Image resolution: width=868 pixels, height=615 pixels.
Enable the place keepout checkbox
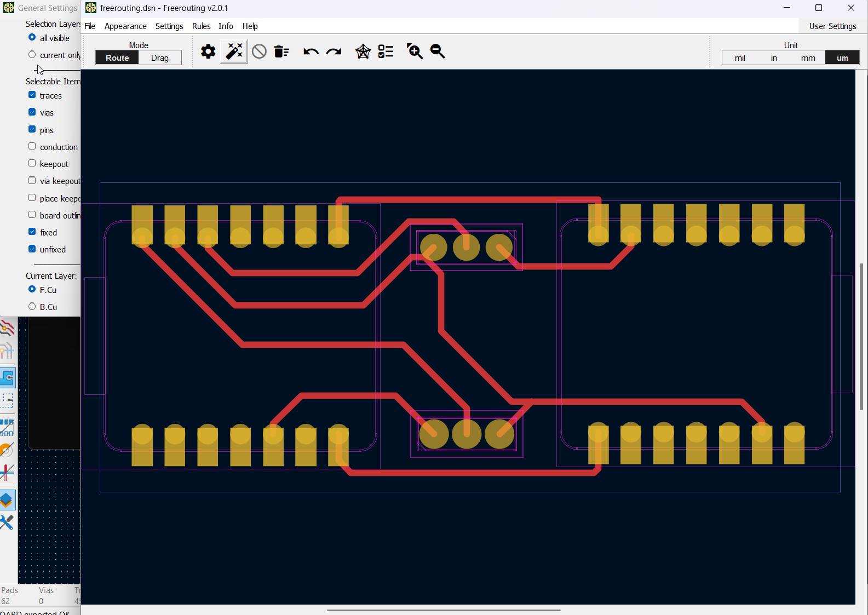(x=32, y=198)
